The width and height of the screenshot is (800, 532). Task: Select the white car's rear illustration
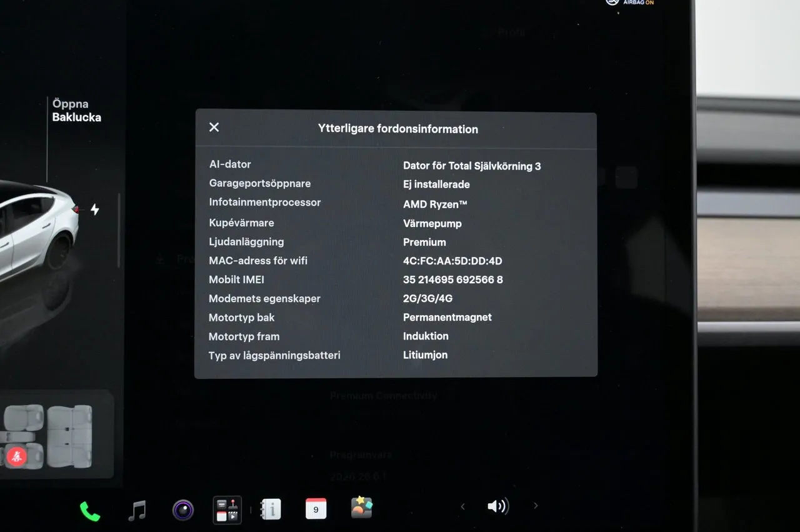(39, 231)
